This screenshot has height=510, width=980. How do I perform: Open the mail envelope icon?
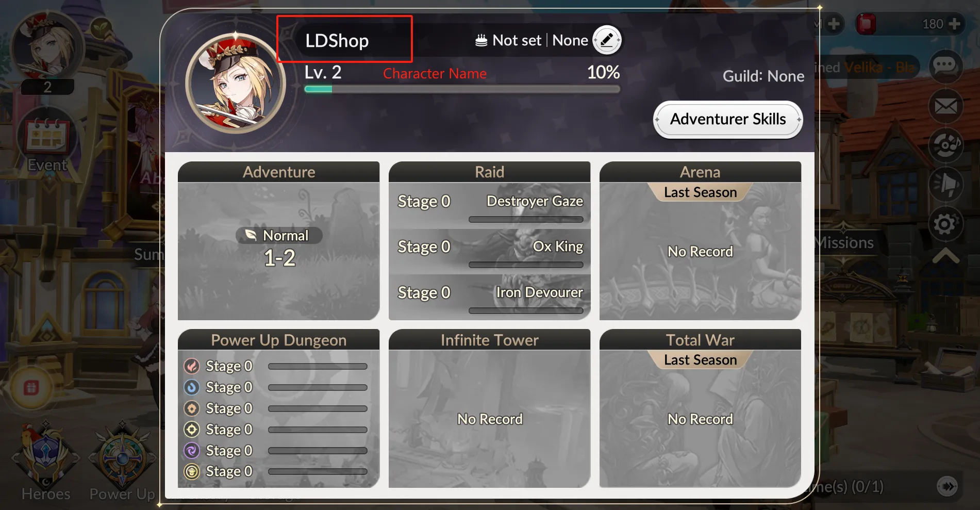point(945,106)
